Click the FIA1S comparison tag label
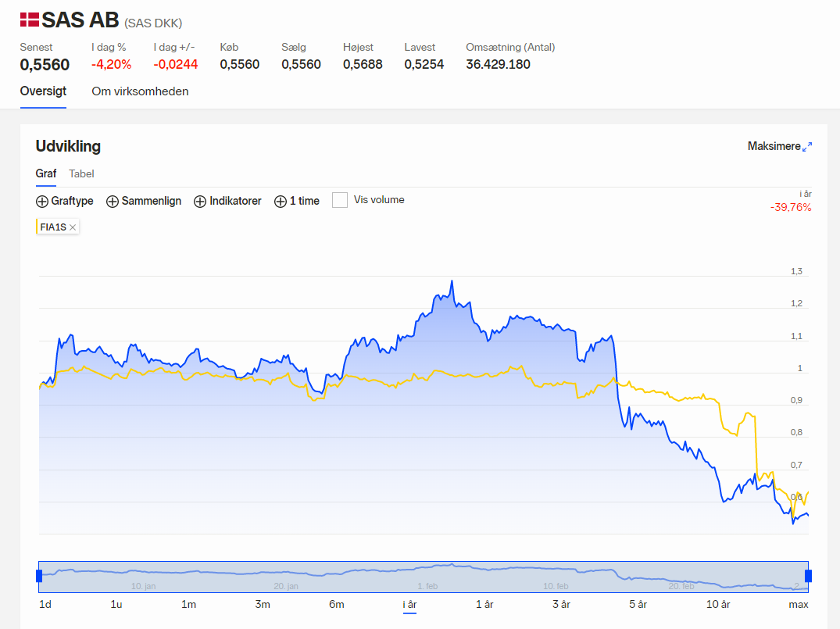840x629 pixels. pos(53,227)
